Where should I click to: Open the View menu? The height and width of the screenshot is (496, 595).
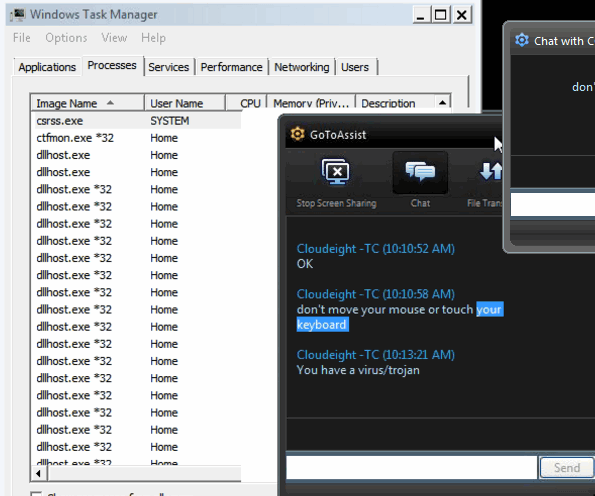click(x=114, y=38)
